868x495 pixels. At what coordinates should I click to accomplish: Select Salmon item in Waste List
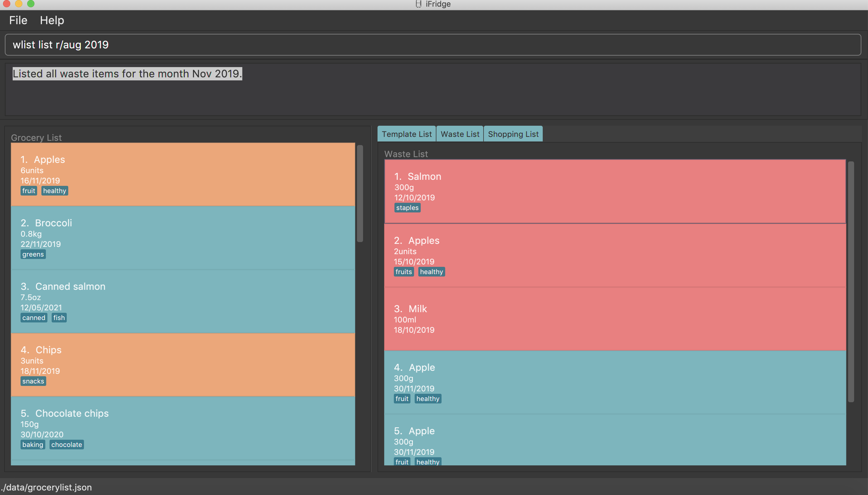coord(614,191)
